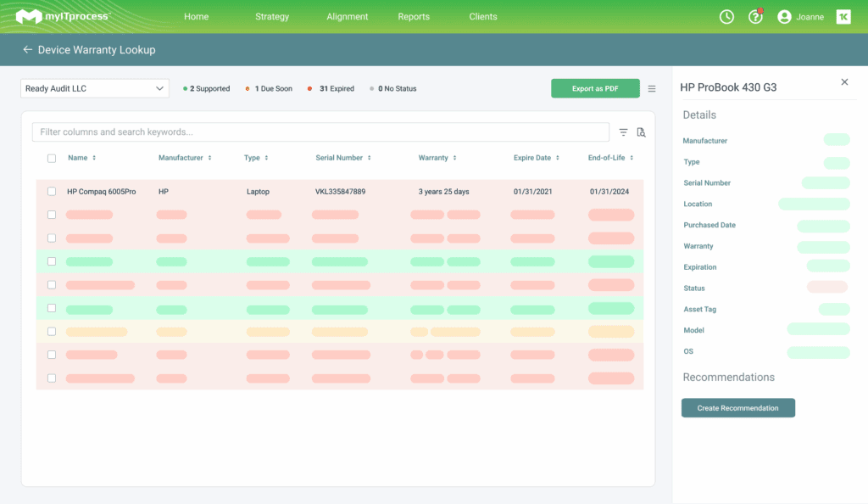Focus the filter columns search field
Viewport: 868px width, 504px height.
tap(320, 132)
